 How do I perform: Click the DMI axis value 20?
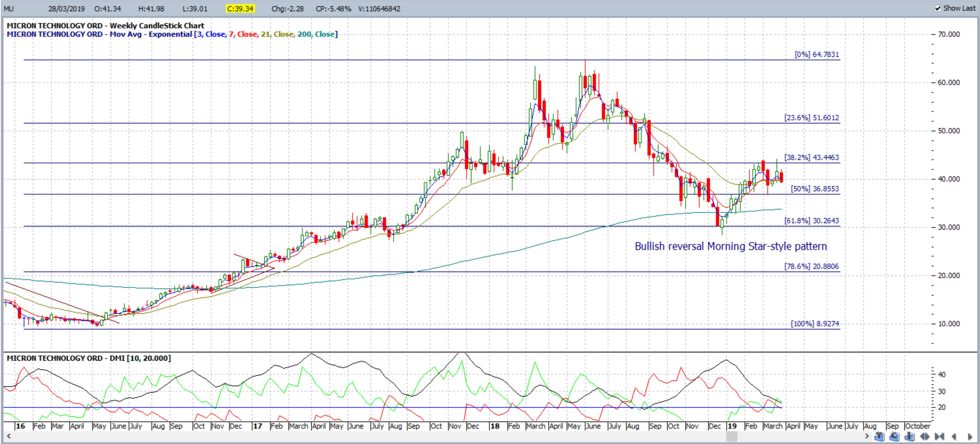(942, 407)
